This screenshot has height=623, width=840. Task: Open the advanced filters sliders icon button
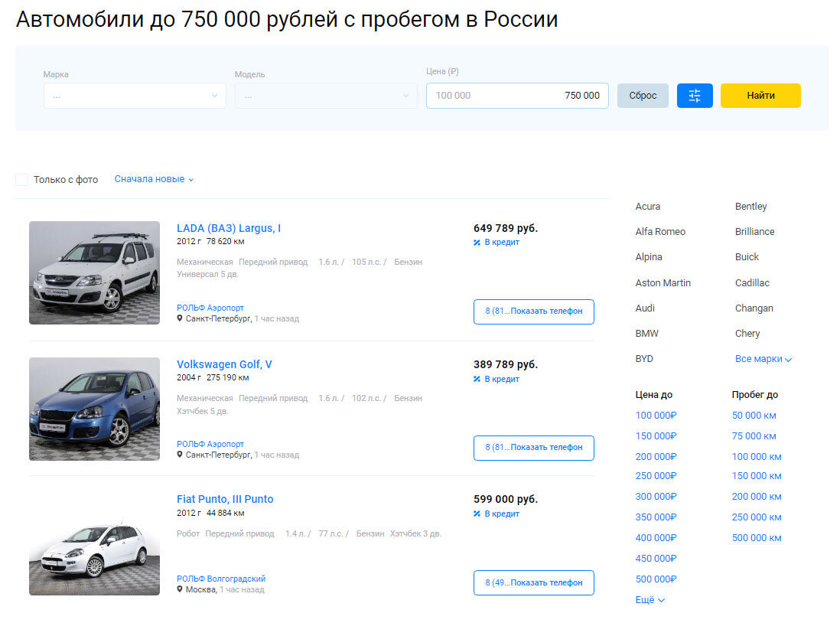pyautogui.click(x=695, y=96)
